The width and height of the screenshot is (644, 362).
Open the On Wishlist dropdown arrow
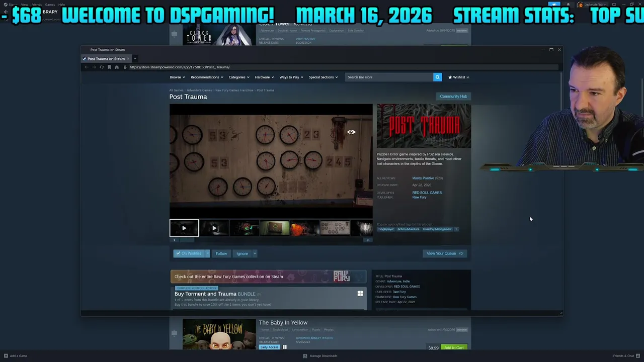(x=207, y=253)
